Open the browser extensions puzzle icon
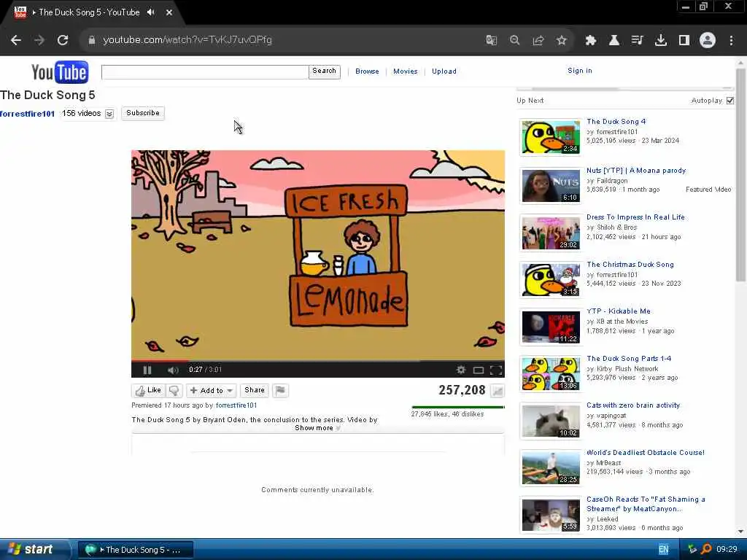 point(591,40)
